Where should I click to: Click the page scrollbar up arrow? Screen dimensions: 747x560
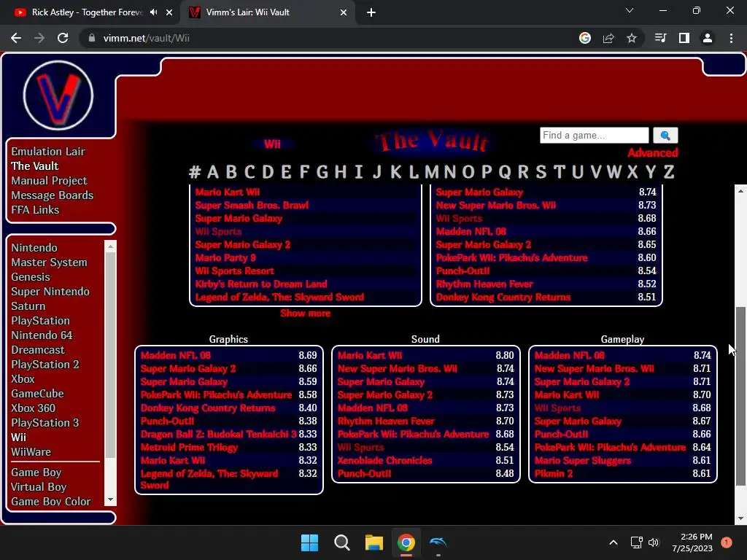[x=740, y=190]
